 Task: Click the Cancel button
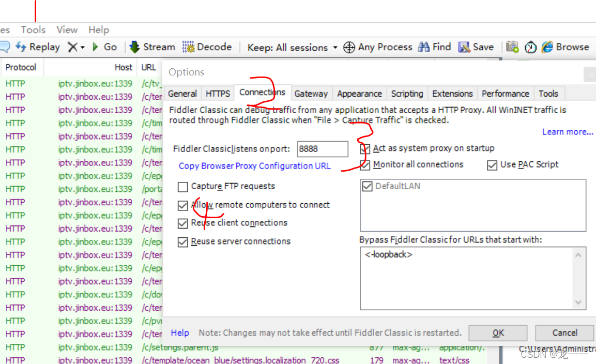pos(565,333)
